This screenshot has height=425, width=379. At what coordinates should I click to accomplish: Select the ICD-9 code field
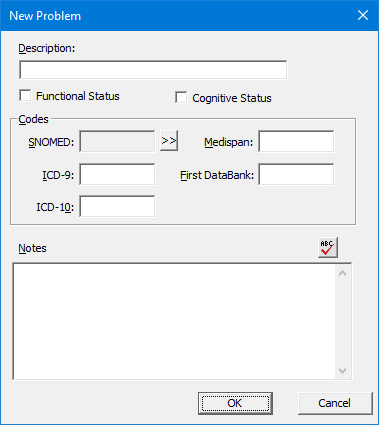pyautogui.click(x=117, y=174)
